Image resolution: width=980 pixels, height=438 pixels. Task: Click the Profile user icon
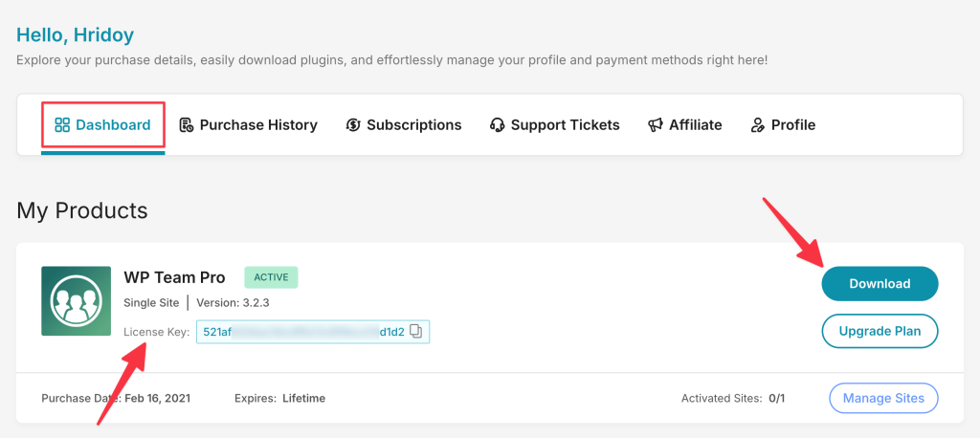(x=758, y=125)
